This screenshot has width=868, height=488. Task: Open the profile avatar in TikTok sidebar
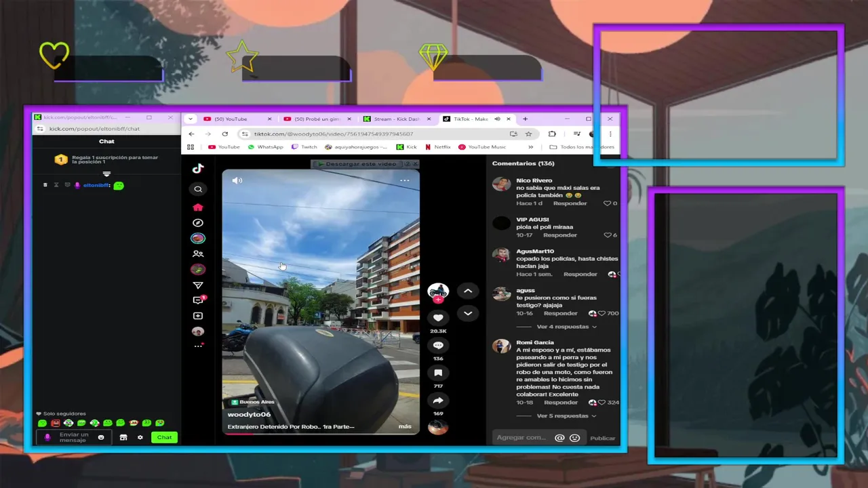(x=198, y=331)
